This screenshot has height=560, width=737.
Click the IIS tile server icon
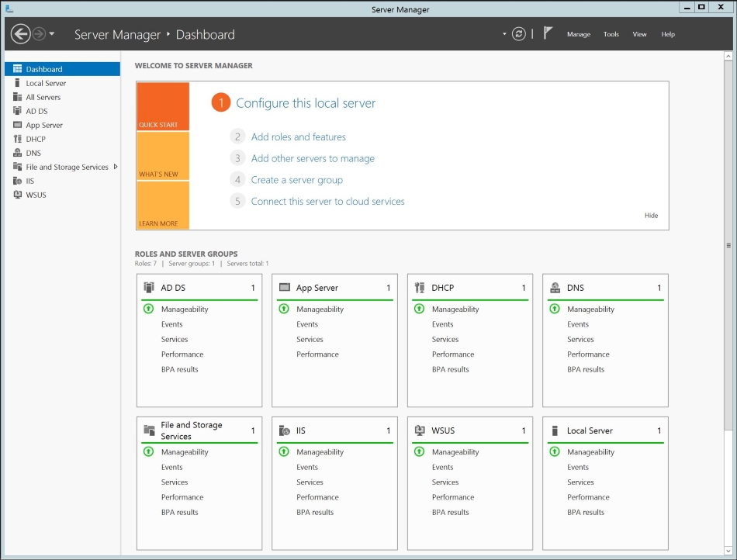pyautogui.click(x=285, y=430)
